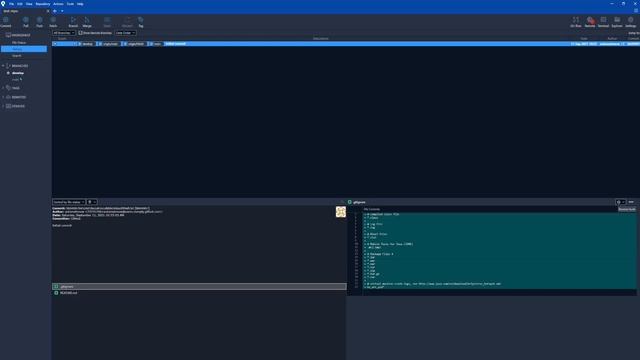Click the new tab plus icon

(55, 11)
